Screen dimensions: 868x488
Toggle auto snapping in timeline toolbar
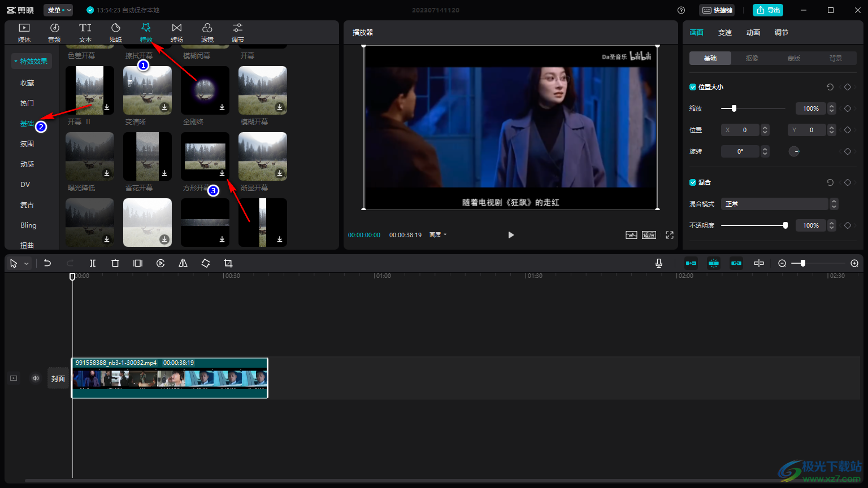(x=714, y=263)
